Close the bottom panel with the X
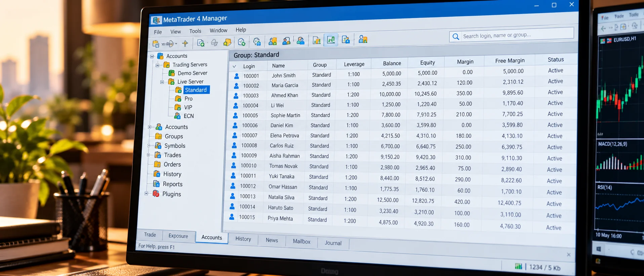This screenshot has width=644, height=276. [x=568, y=254]
